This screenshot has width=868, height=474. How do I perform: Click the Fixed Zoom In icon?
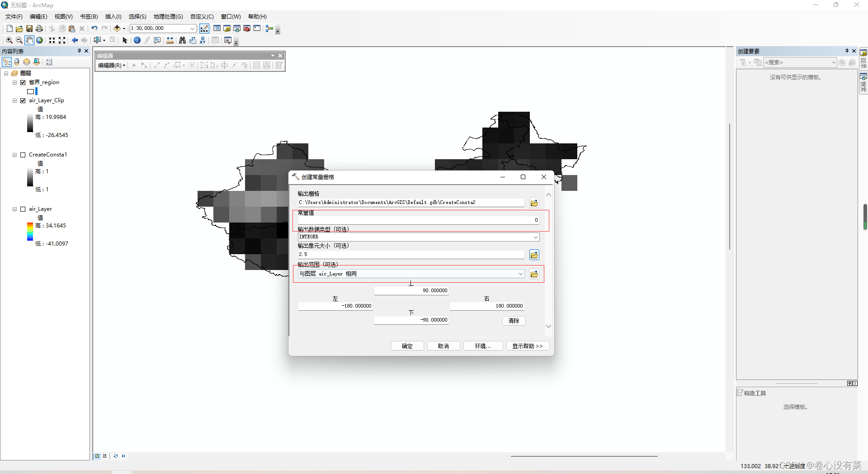click(x=52, y=40)
